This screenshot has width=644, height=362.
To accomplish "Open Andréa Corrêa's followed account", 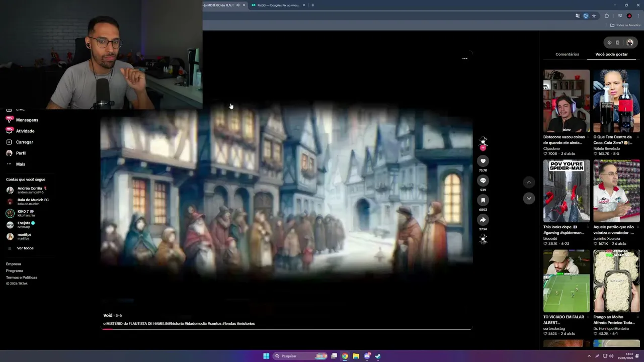I will [28, 190].
